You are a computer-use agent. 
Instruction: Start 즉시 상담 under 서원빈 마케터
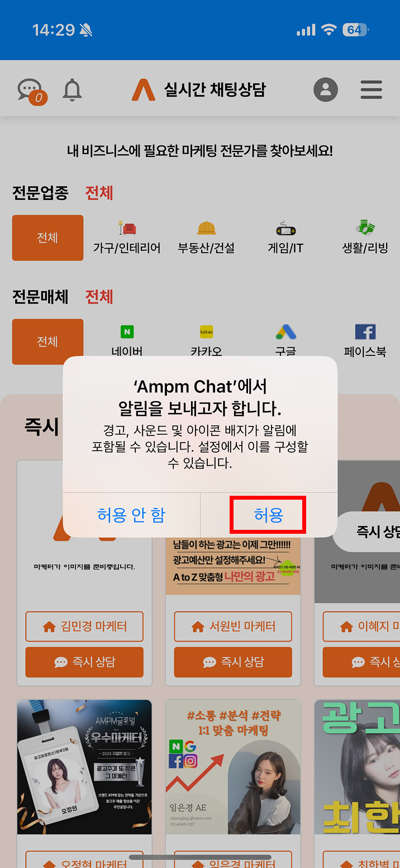click(233, 662)
